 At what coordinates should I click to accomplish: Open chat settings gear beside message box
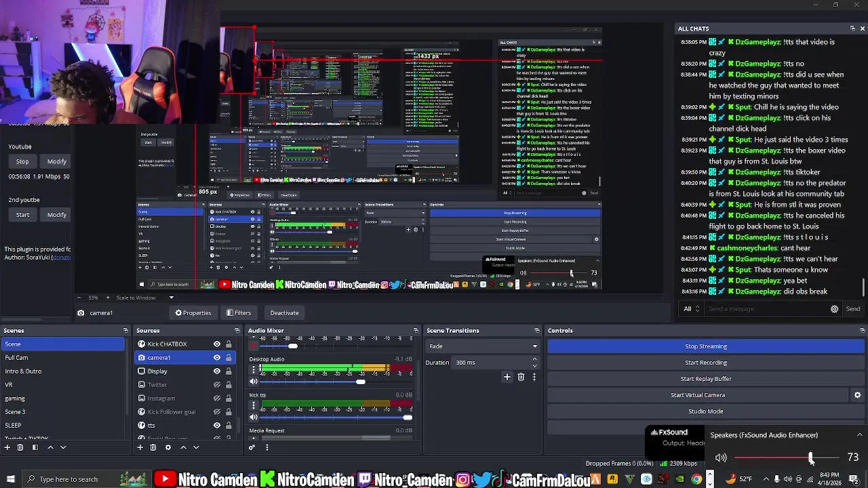834,309
